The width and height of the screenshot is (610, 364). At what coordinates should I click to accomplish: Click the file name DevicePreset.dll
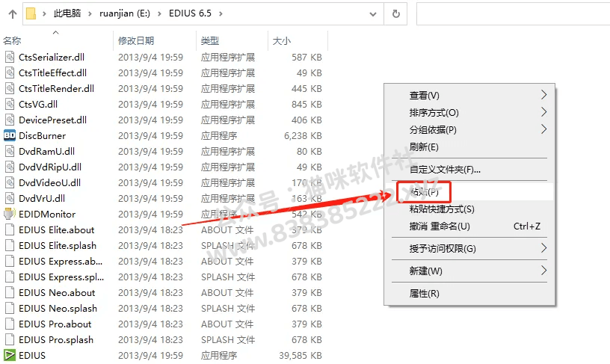pos(53,120)
